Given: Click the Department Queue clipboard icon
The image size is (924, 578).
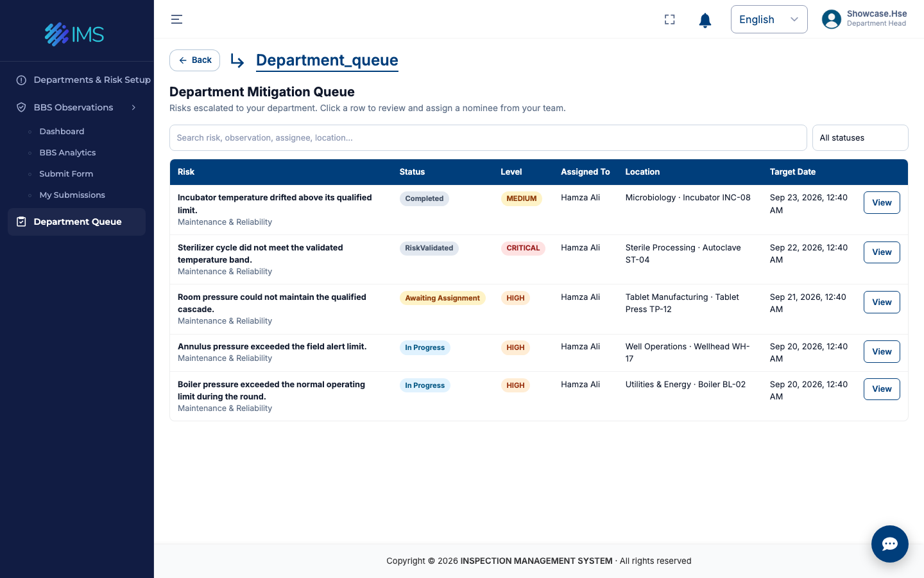Looking at the screenshot, I should click(21, 222).
